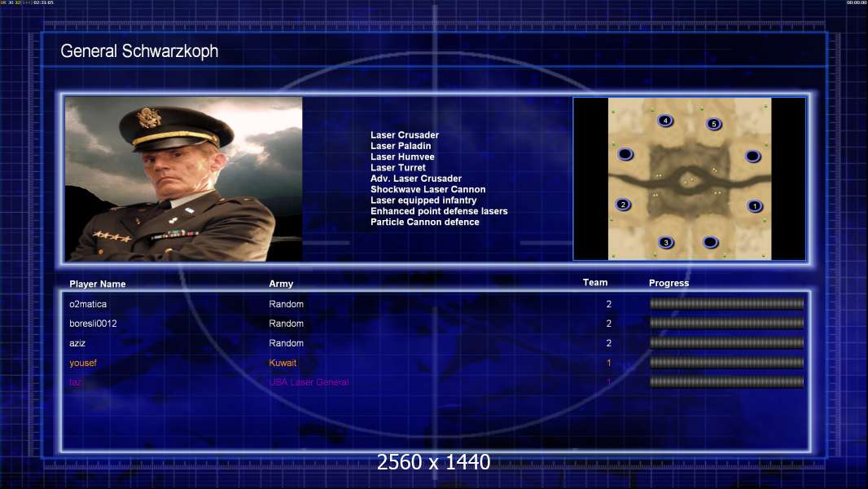Click the General Schwarzkoph title text
Image resolution: width=868 pixels, height=489 pixels.
tap(139, 51)
